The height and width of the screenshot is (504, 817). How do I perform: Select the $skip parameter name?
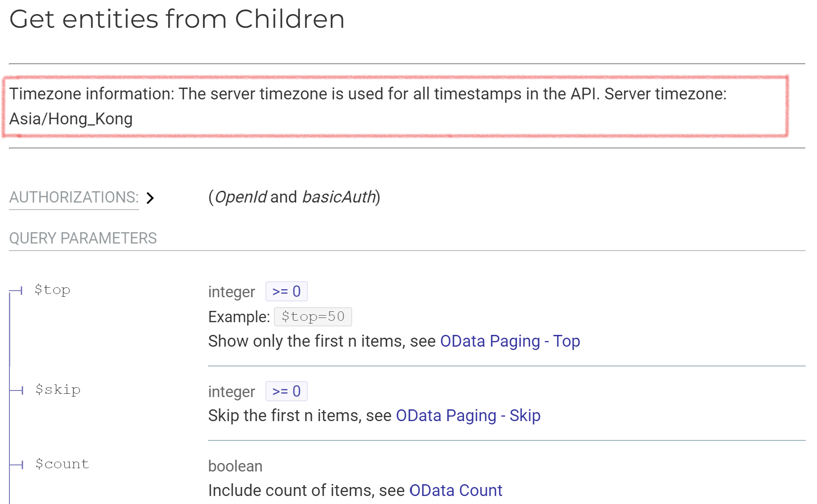pos(58,390)
